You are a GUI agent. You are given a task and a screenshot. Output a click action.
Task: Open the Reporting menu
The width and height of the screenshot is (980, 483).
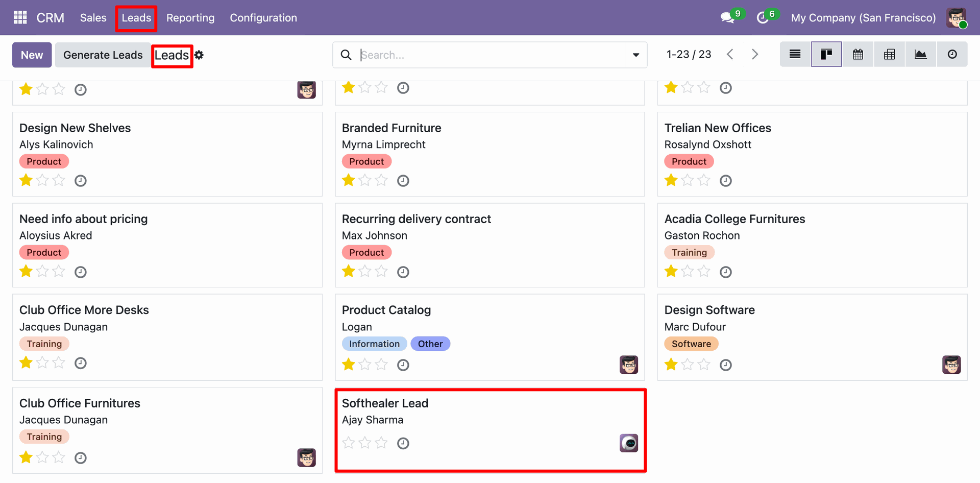click(190, 18)
